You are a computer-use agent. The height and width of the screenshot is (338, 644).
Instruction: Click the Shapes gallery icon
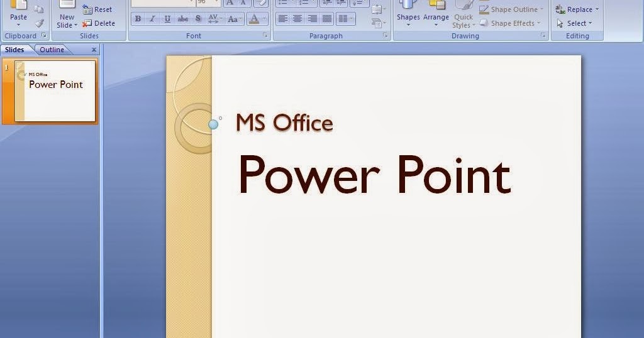(408, 5)
